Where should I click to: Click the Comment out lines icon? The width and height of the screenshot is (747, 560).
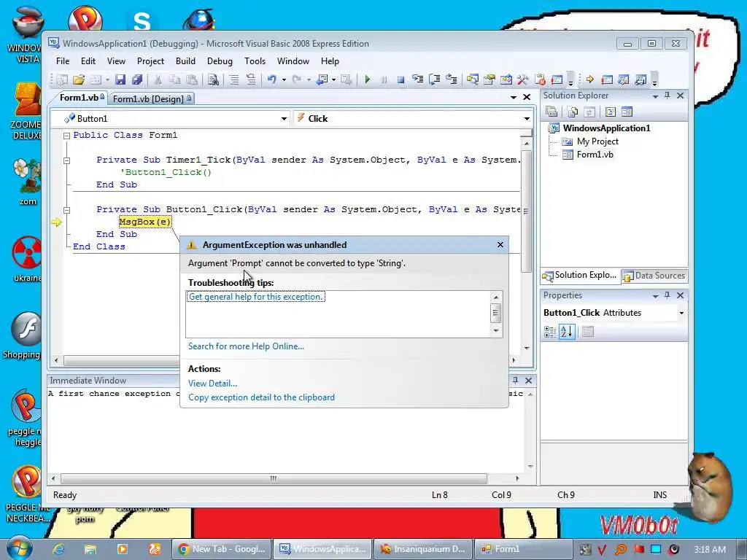pyautogui.click(x=234, y=79)
